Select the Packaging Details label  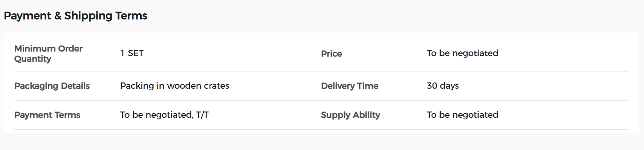52,86
